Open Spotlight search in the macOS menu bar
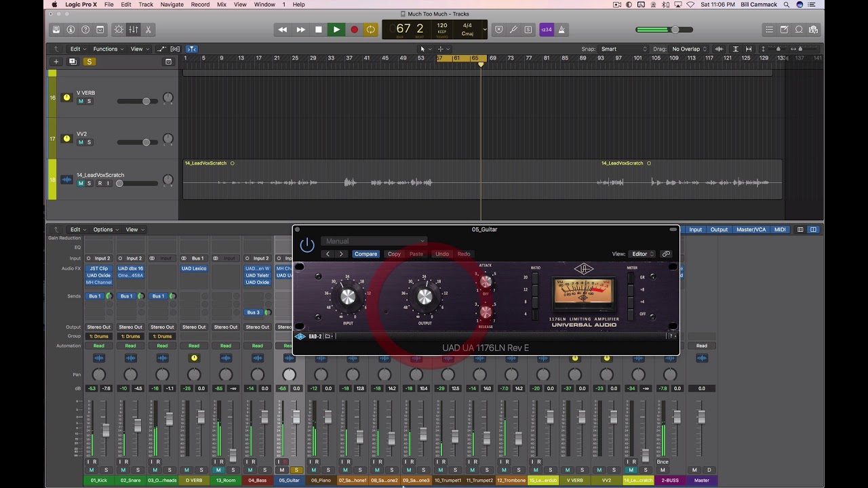The image size is (868, 488). click(x=787, y=5)
